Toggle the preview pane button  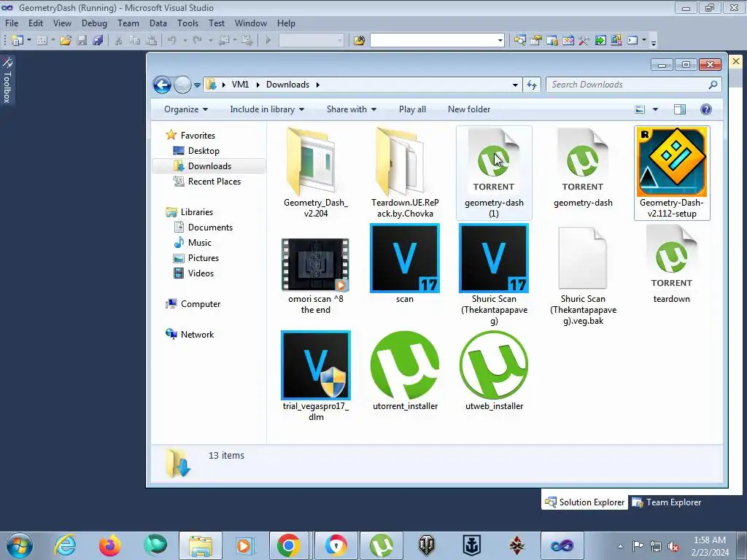(680, 109)
